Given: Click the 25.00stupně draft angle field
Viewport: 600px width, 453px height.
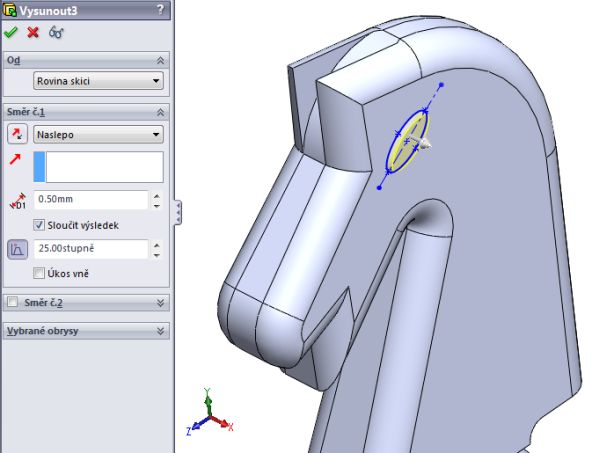Looking at the screenshot, I should [90, 248].
